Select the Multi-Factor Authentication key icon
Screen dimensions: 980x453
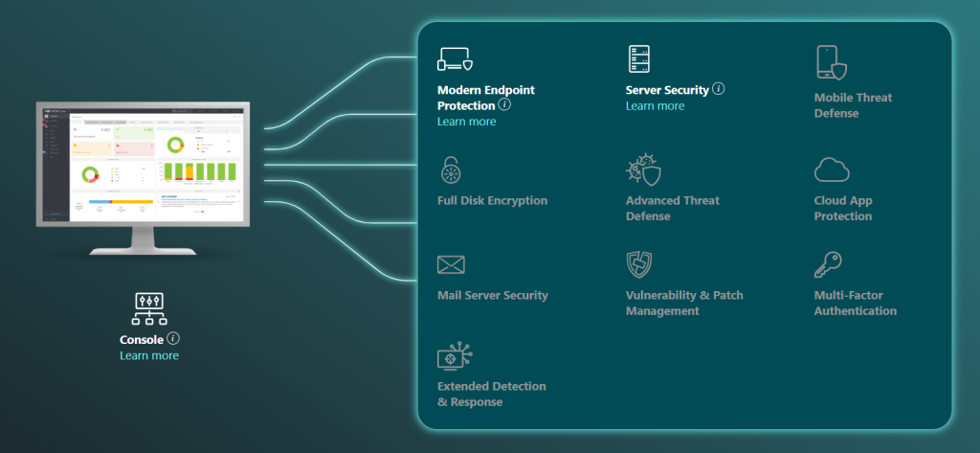click(827, 265)
